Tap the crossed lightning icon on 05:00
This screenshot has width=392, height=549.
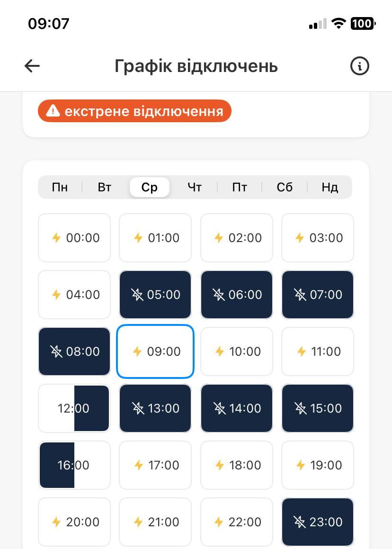137,295
